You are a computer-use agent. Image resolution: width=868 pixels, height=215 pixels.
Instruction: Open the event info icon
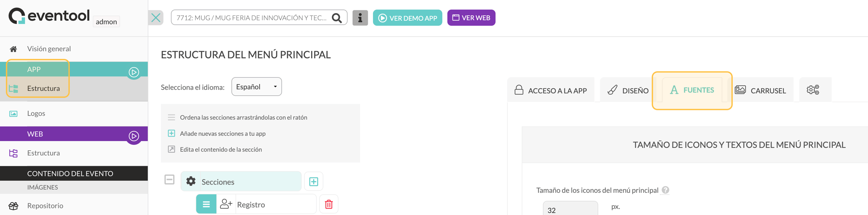tap(360, 18)
